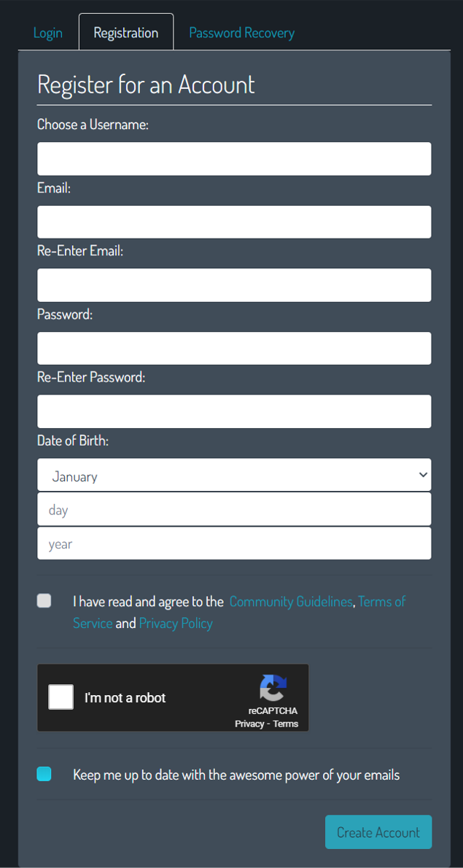Check the I'm not a robot box
Screen dimensions: 463x868
[61, 697]
